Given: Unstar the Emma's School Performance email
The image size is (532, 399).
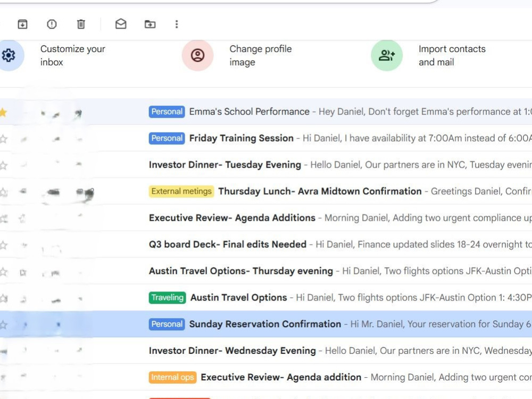Looking at the screenshot, I should pyautogui.click(x=3, y=112).
